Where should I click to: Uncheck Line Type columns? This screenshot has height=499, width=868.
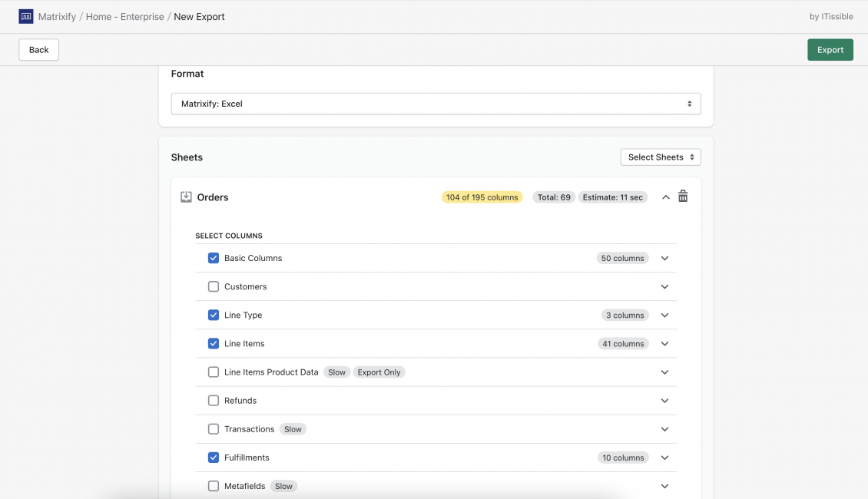point(214,315)
